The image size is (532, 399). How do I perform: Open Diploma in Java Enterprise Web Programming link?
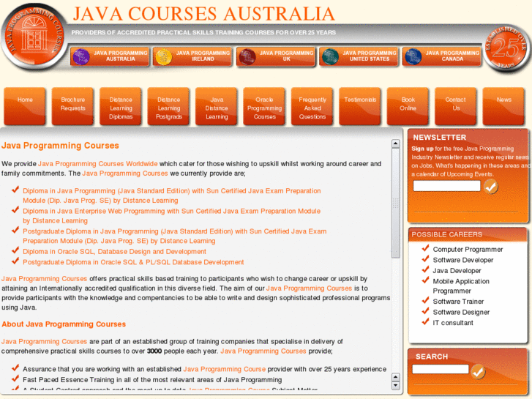[x=172, y=216]
